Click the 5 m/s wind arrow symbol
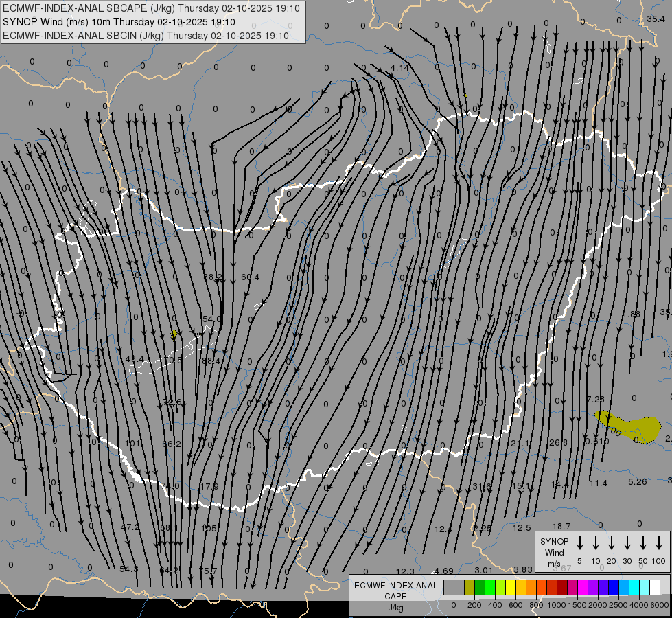 tap(580, 543)
